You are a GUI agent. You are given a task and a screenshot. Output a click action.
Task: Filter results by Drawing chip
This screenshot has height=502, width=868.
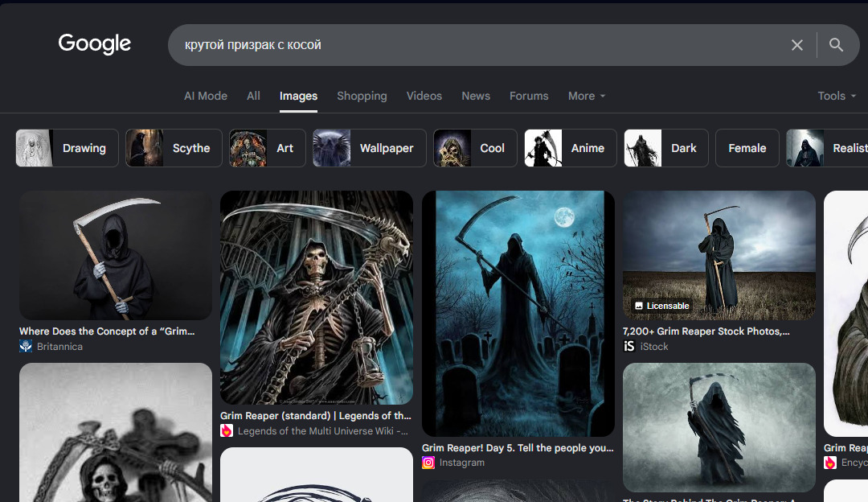point(67,148)
